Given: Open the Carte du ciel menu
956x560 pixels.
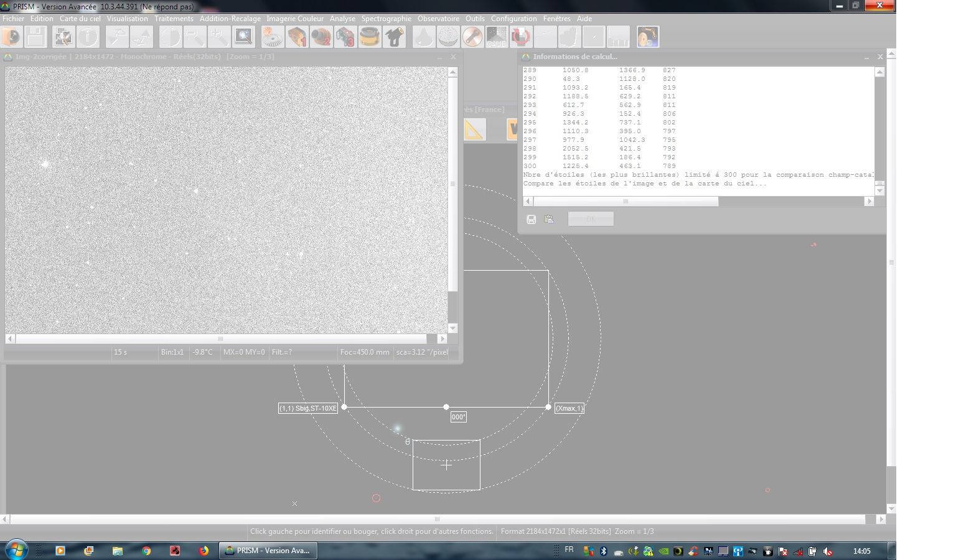Looking at the screenshot, I should coord(80,19).
